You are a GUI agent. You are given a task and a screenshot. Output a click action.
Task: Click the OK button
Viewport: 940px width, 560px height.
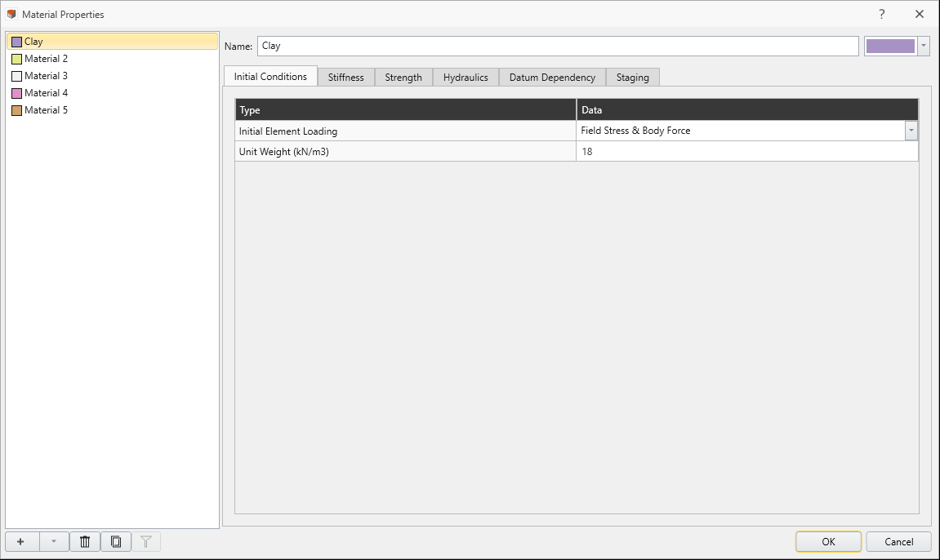828,541
